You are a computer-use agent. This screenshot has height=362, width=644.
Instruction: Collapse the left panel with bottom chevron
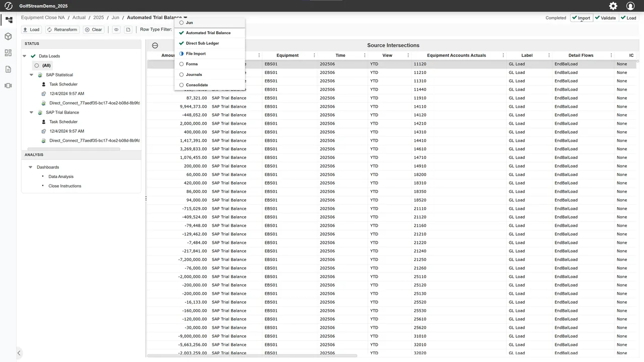point(19,353)
